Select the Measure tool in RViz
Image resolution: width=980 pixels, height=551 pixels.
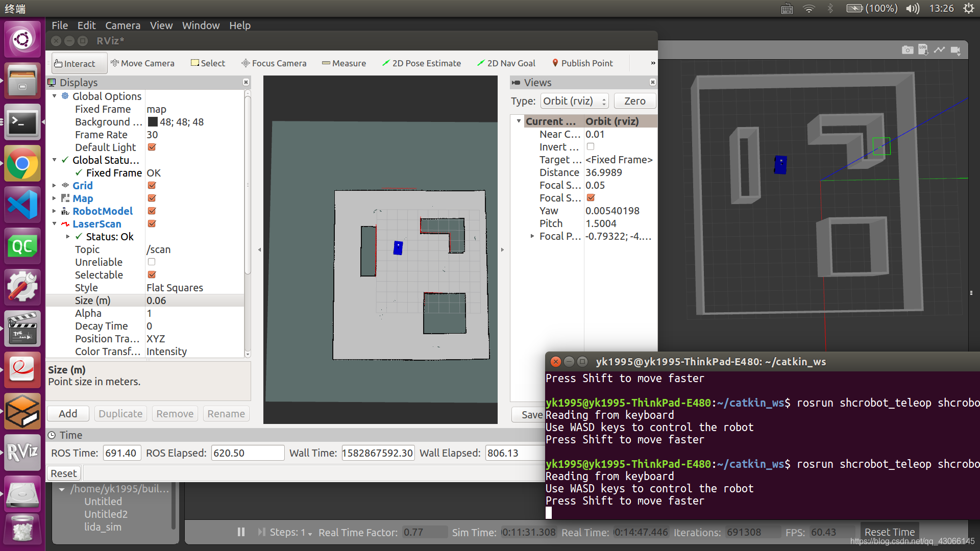coord(344,63)
